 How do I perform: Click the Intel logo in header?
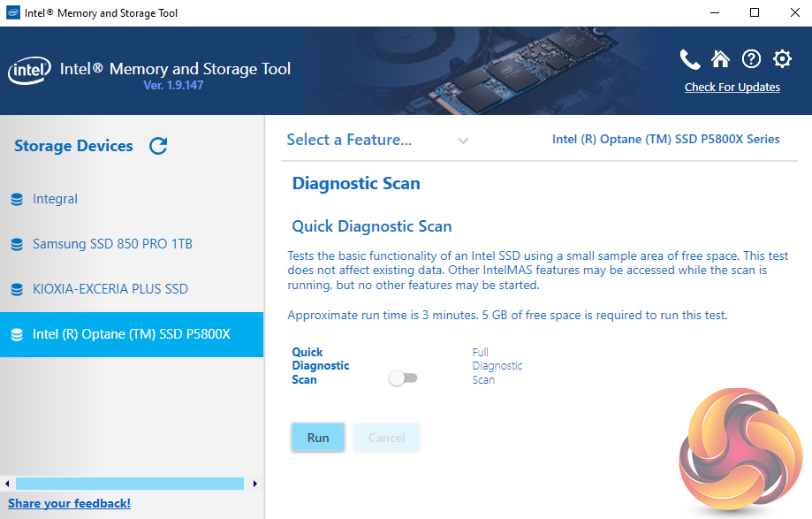pos(29,70)
